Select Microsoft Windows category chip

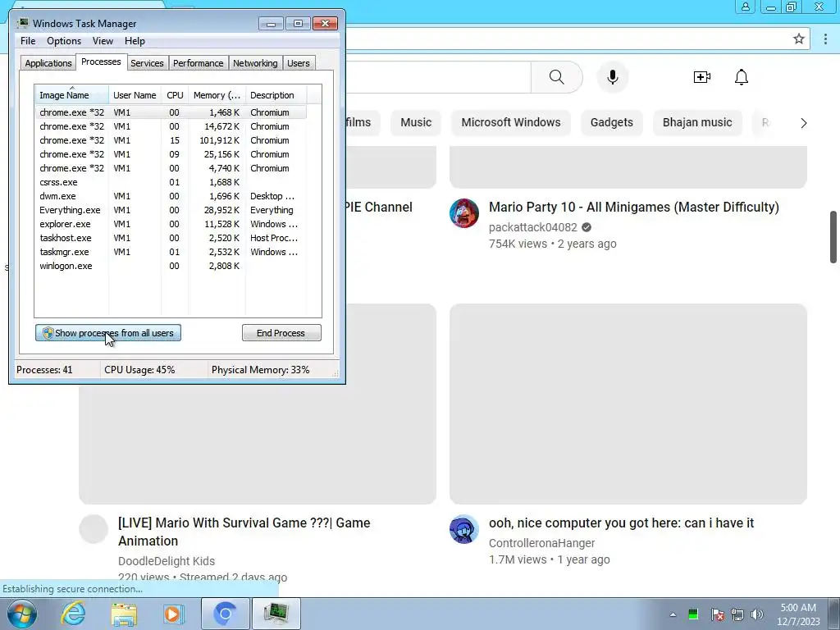click(x=511, y=122)
